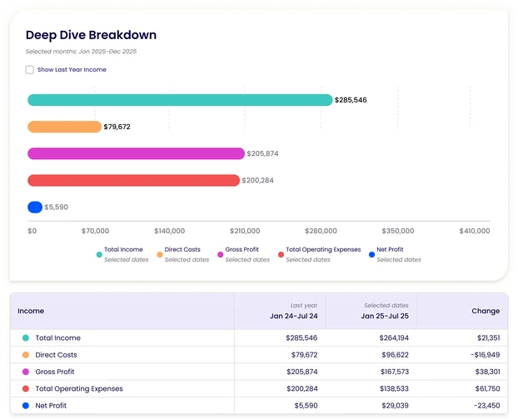Screen dimensions: 518x420
Task: Click the $285,546 last year table cell
Action: pos(301,338)
